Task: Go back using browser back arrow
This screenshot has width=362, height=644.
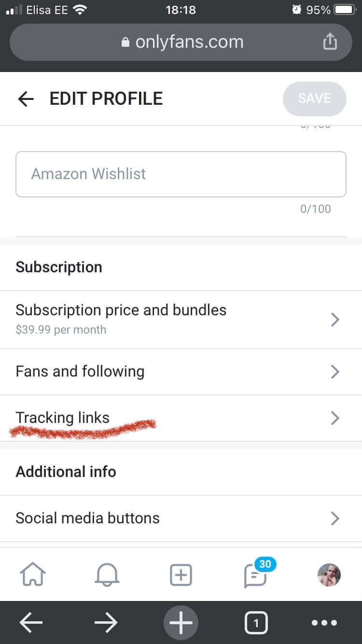Action: click(x=31, y=623)
